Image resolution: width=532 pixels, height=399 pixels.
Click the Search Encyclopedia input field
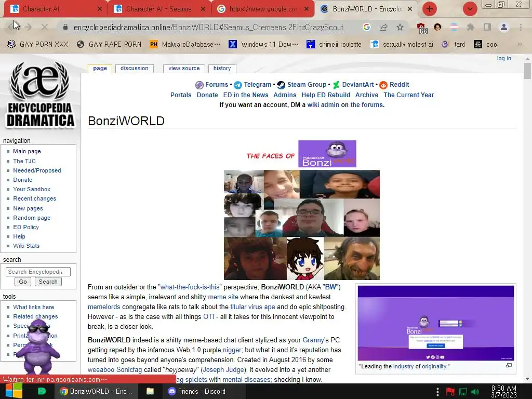(38, 272)
